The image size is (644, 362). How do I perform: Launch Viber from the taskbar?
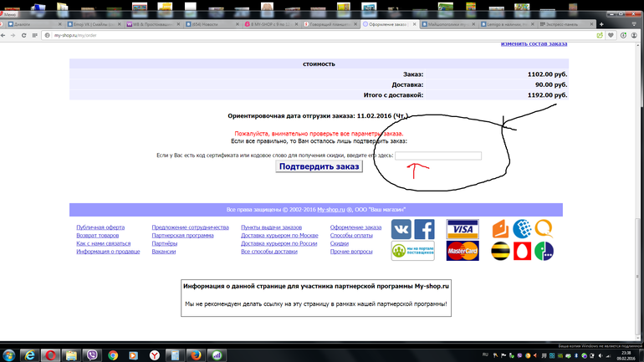pos(92,354)
